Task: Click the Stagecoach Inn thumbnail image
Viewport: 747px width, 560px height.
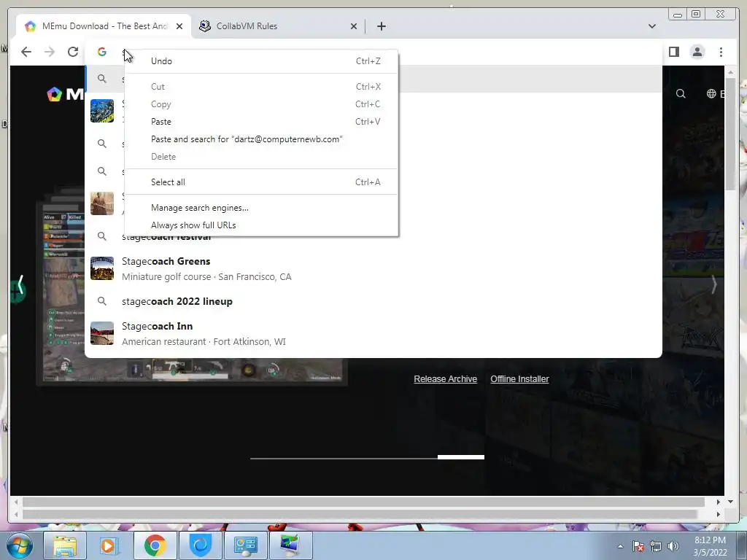Action: 102,333
